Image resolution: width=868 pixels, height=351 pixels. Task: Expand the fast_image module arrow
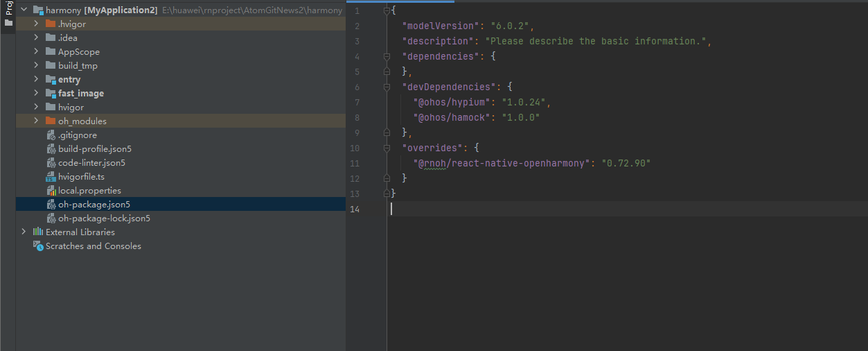click(36, 94)
